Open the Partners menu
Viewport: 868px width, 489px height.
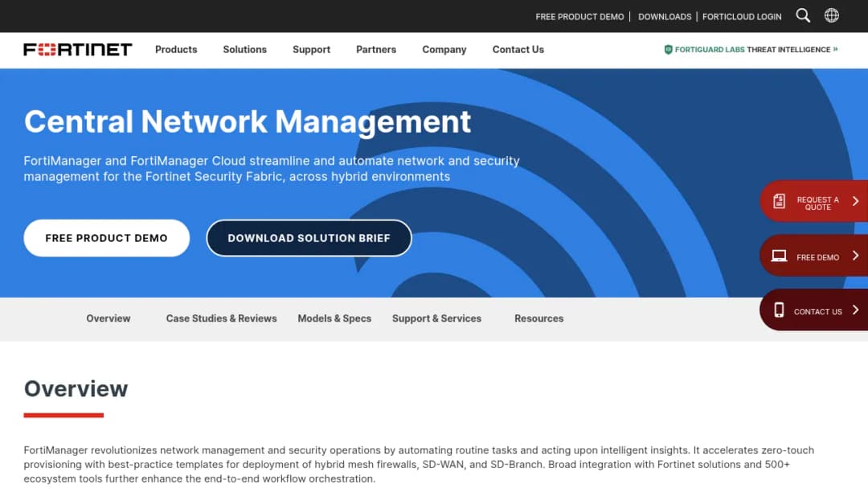tap(376, 49)
